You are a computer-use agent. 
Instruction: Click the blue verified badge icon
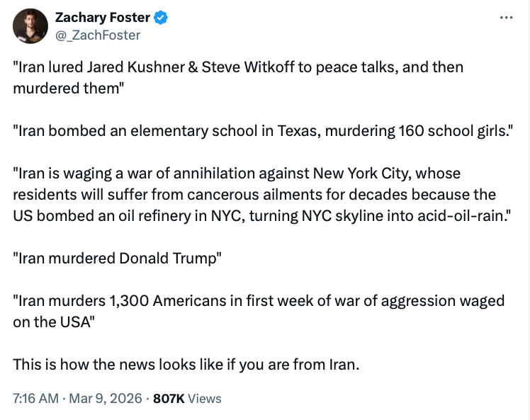click(163, 18)
